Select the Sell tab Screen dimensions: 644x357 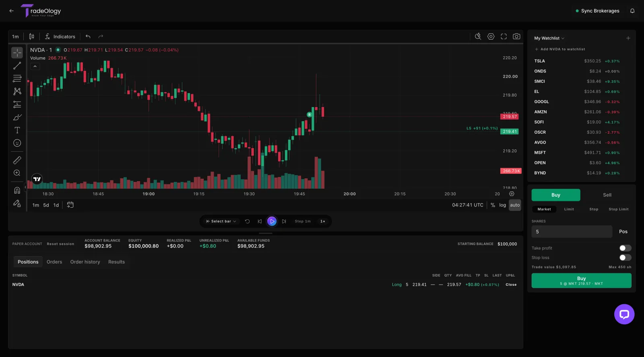coord(607,195)
